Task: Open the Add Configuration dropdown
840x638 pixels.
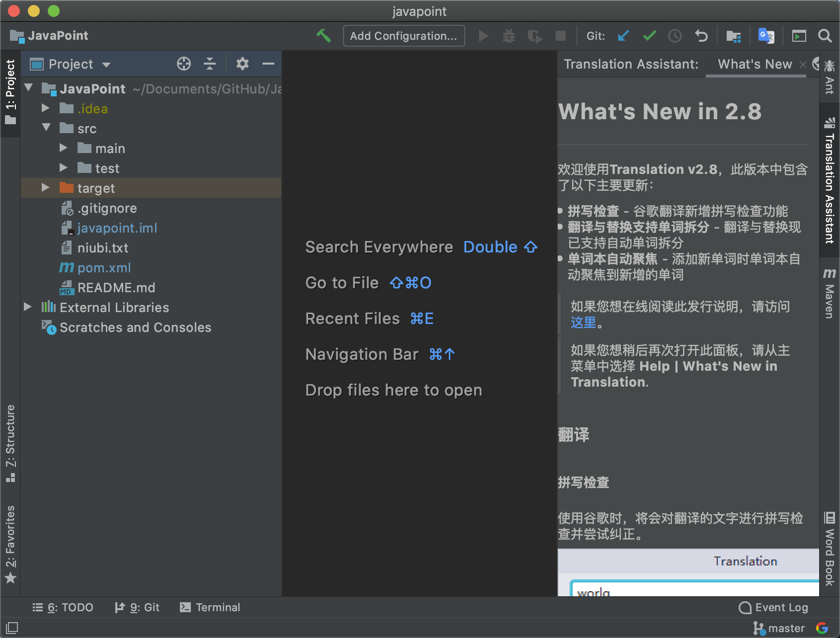Action: click(404, 36)
